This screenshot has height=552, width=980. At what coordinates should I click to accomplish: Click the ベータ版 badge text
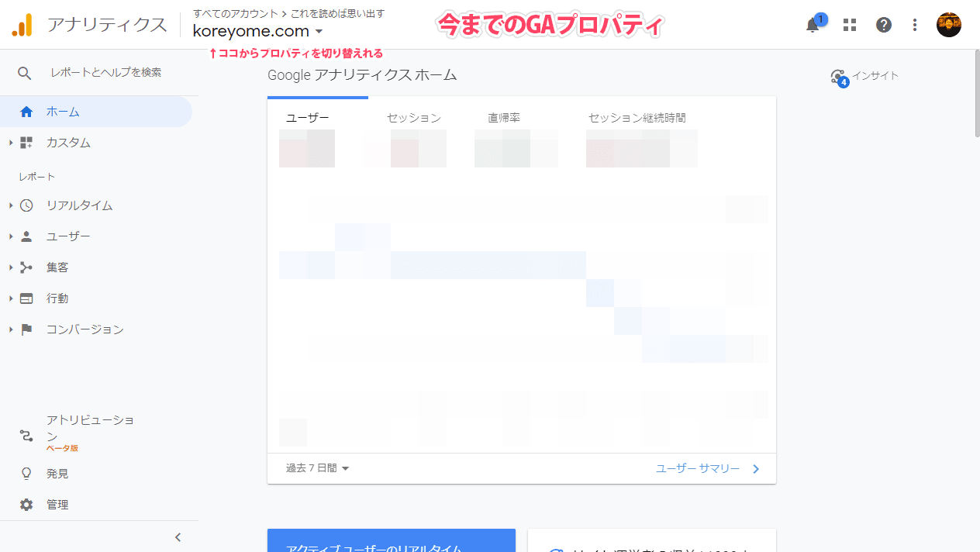coord(62,448)
